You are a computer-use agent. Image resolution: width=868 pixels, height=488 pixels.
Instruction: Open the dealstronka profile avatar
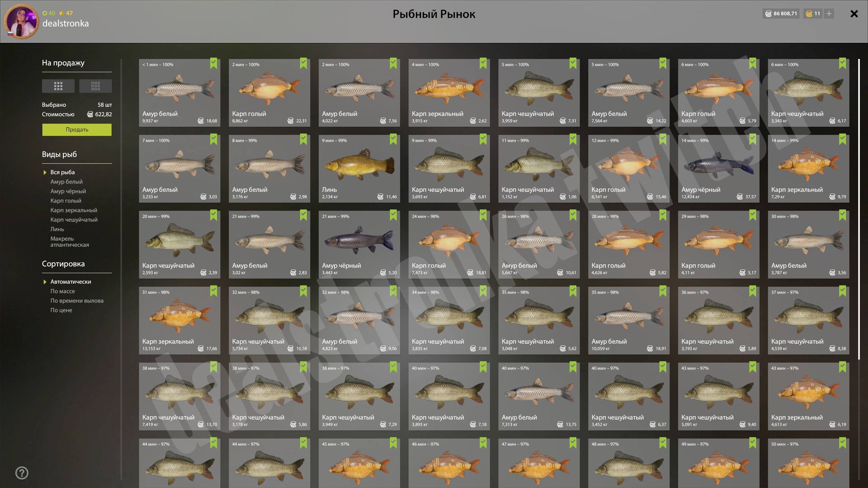click(x=22, y=22)
